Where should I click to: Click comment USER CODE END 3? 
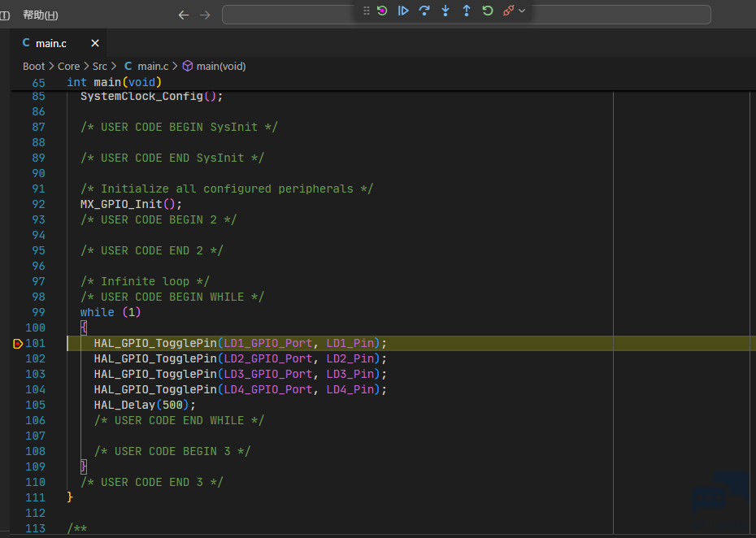[152, 482]
